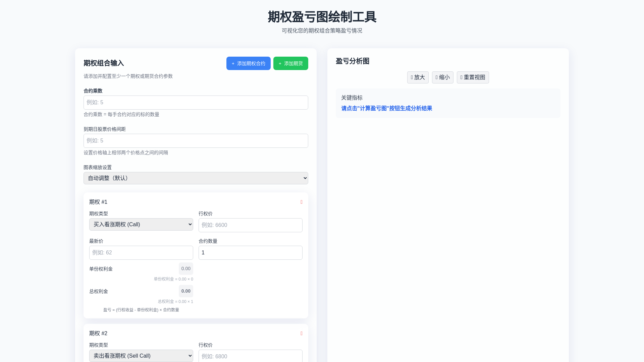The height and width of the screenshot is (362, 644).
Task: Delete option #2 via red trash icon
Action: 301,334
